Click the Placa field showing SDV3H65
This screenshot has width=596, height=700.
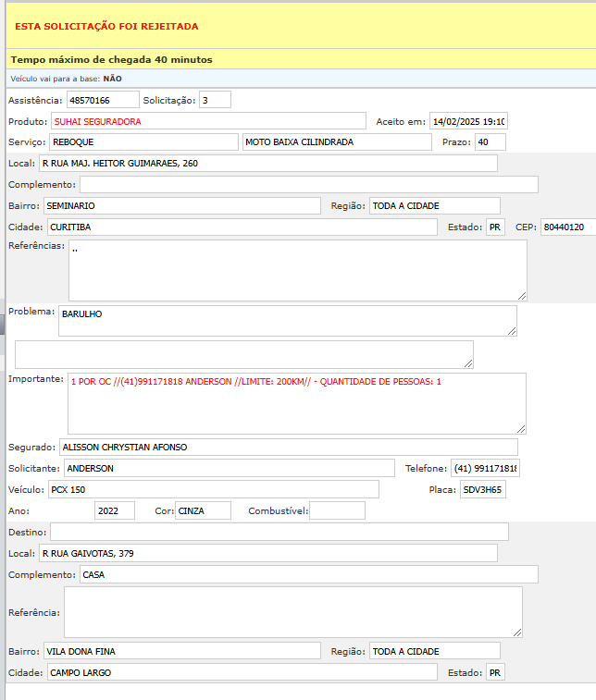[483, 489]
